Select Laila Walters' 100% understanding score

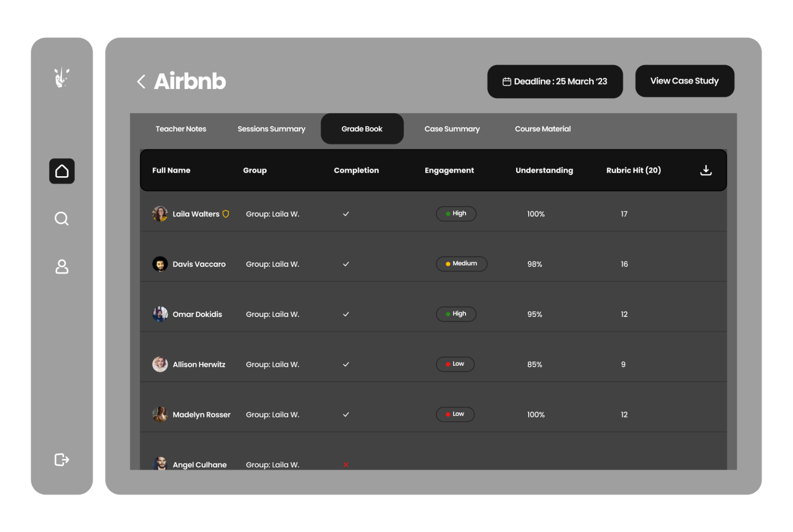535,214
